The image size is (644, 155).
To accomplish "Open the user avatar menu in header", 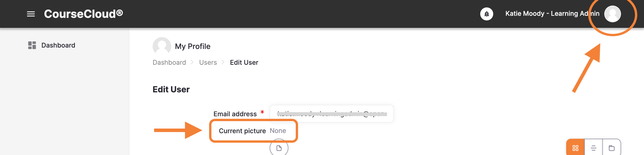I will pyautogui.click(x=612, y=14).
